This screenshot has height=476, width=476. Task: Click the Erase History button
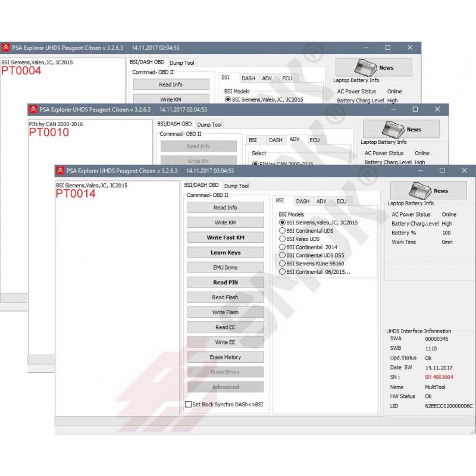pyautogui.click(x=226, y=358)
